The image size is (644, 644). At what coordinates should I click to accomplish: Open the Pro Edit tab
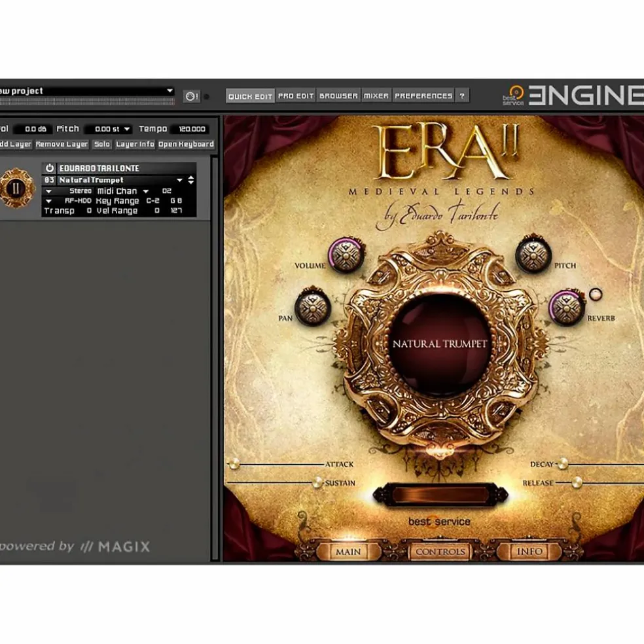pyautogui.click(x=296, y=96)
